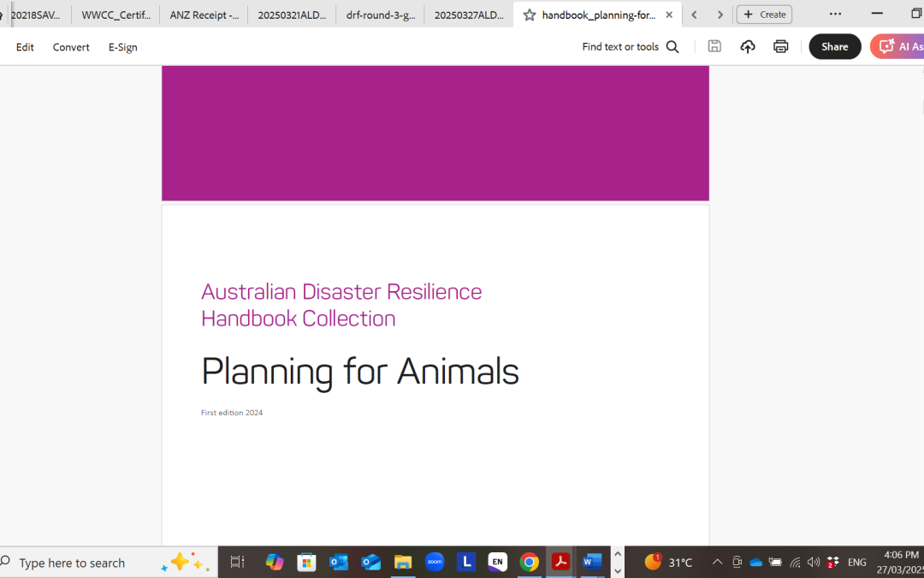Open Adobe Acrobat from the taskbar
This screenshot has width=924, height=578.
coord(560,562)
